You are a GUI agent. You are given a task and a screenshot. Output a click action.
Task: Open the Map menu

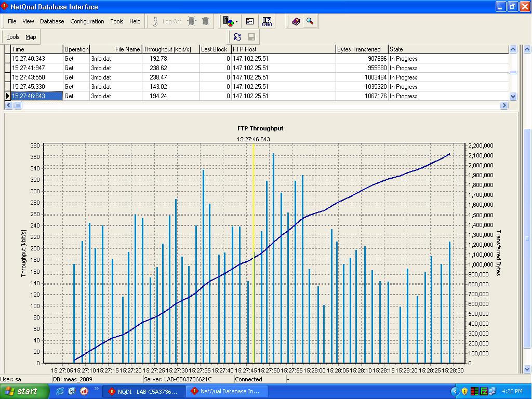pos(31,37)
